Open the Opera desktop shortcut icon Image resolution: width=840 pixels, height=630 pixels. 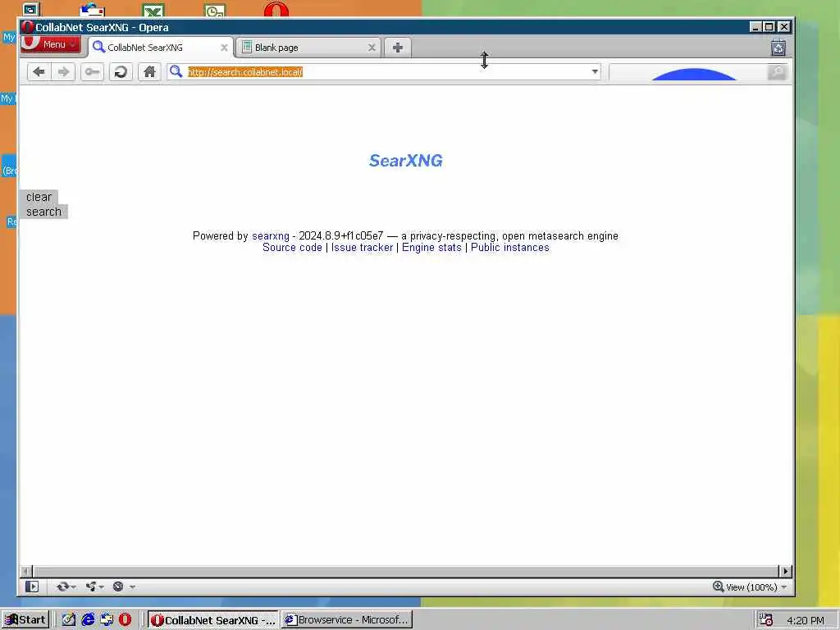click(276, 9)
